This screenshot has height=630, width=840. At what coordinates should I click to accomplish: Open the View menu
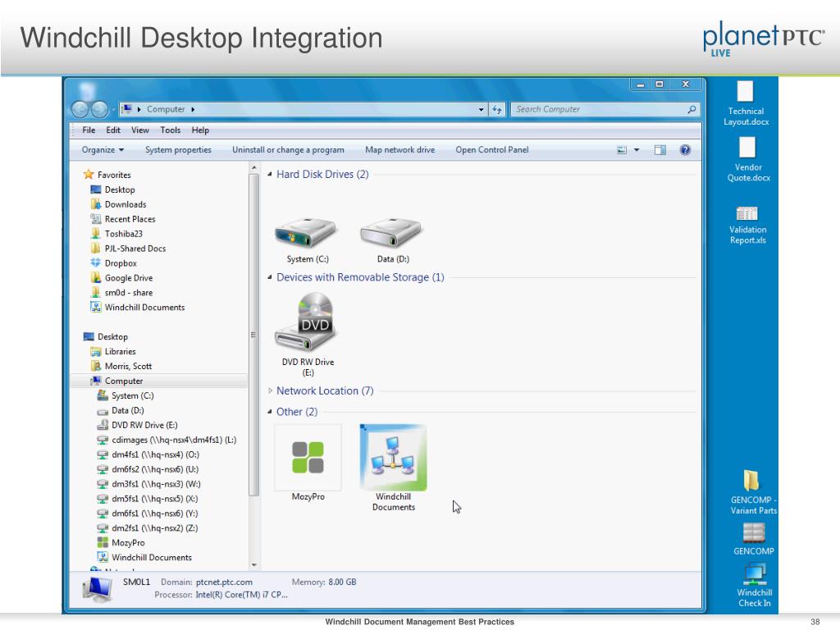[x=139, y=130]
